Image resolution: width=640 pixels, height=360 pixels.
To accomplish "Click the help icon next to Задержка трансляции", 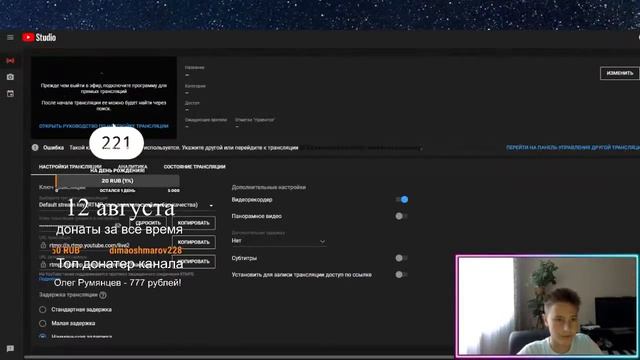I will pos(103,295).
